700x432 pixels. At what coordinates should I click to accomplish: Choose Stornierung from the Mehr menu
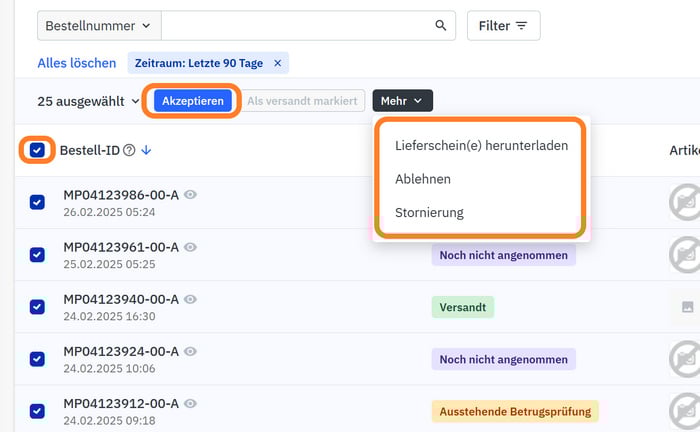coord(429,212)
